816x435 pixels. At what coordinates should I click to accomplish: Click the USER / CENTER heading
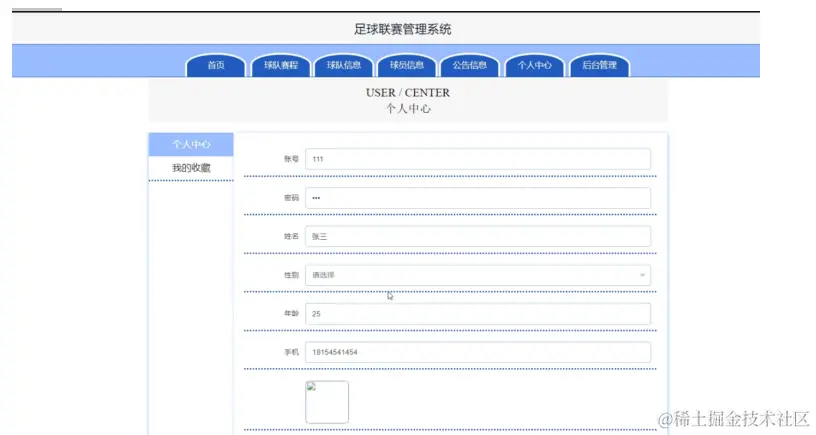pos(407,93)
